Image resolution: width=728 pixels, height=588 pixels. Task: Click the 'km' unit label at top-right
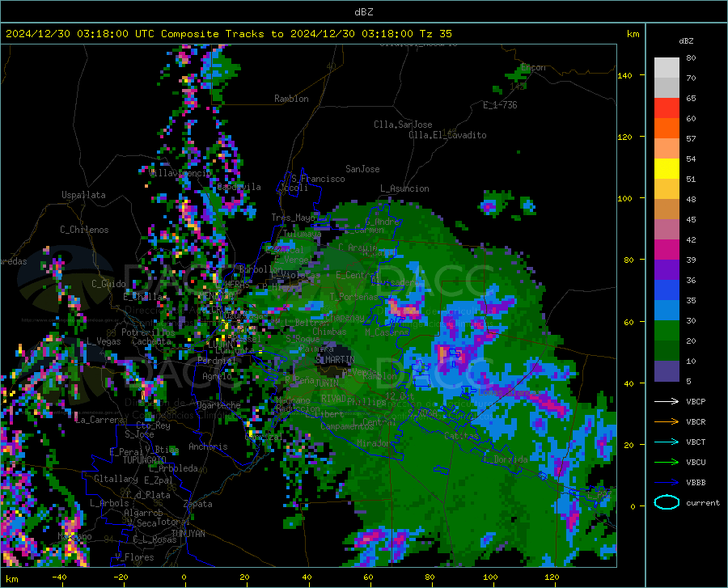coord(633,34)
